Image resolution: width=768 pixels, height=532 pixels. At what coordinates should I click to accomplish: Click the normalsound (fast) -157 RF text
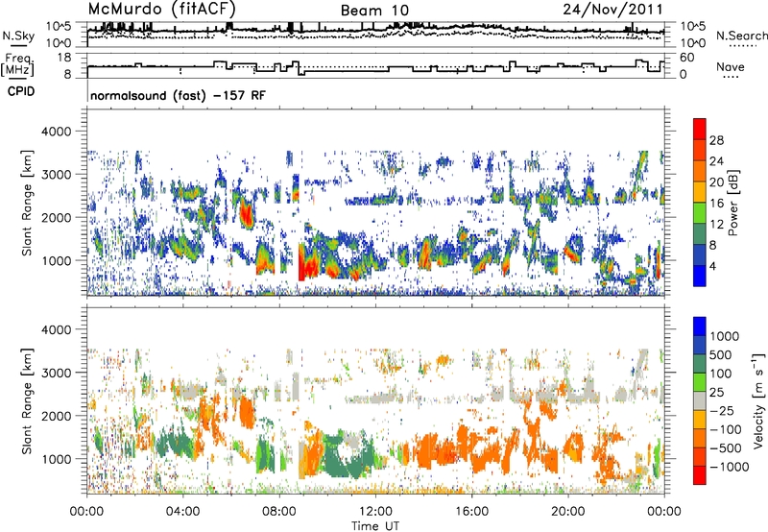point(178,95)
